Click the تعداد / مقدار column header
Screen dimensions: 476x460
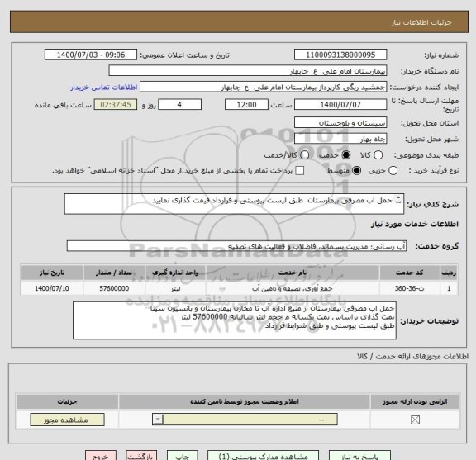(114, 273)
